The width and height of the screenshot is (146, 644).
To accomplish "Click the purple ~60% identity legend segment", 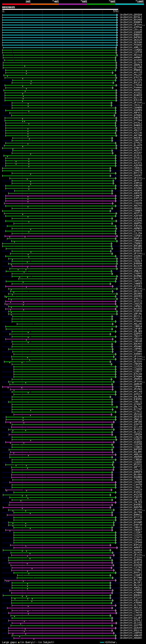I will tap(73, 4).
